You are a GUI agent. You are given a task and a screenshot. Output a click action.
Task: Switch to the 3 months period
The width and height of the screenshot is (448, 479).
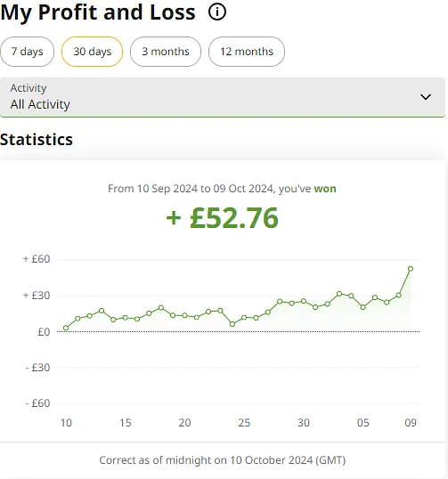point(166,52)
